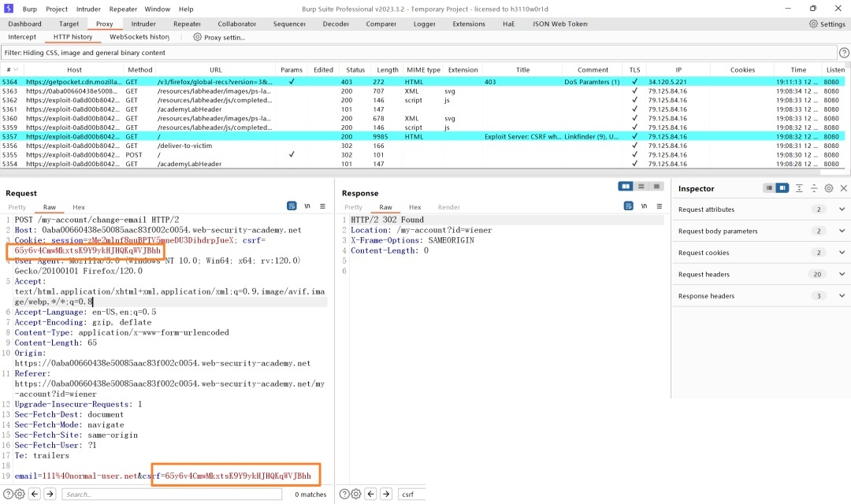Dock Inspector panel to the left
The height and width of the screenshot is (504, 851).
click(x=769, y=188)
